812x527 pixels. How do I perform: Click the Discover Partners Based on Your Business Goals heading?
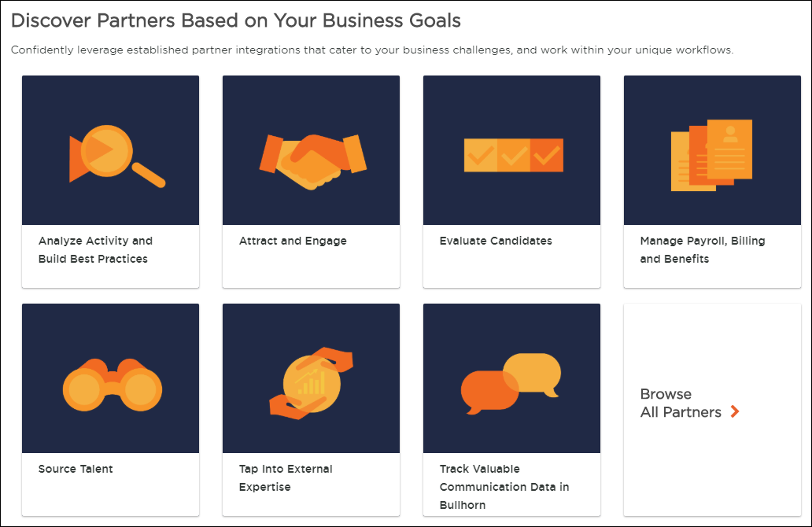[236, 20]
